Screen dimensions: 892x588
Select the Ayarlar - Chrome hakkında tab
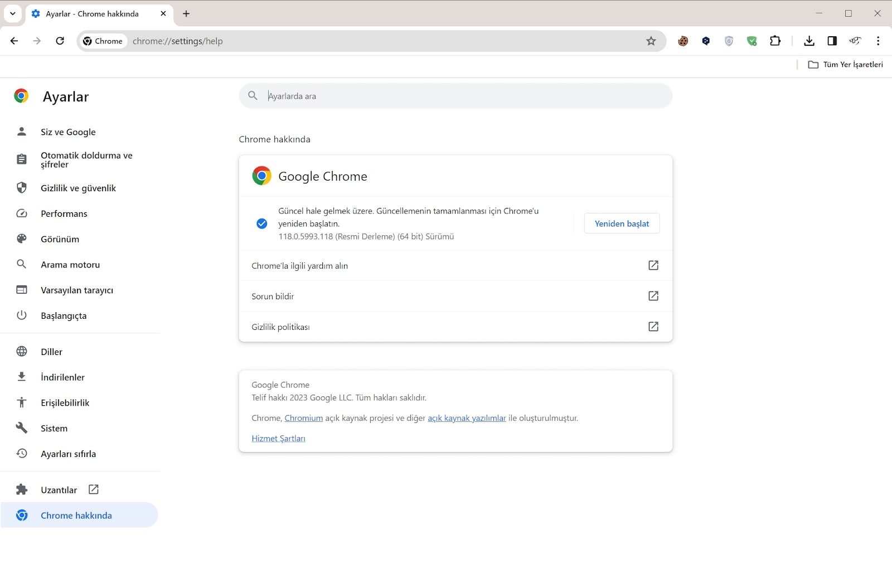[x=99, y=14]
